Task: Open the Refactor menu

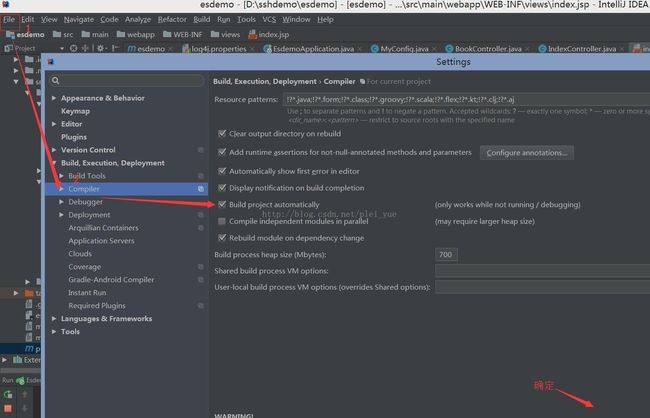Action: click(x=172, y=19)
